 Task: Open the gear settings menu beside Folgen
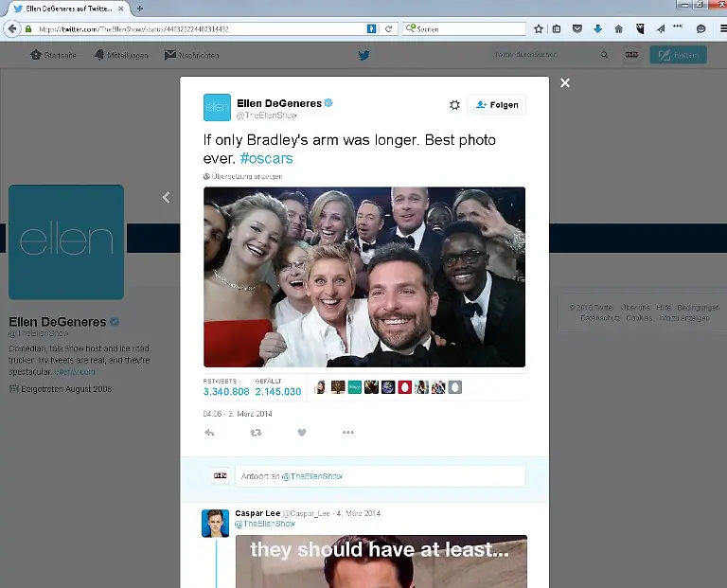point(454,105)
